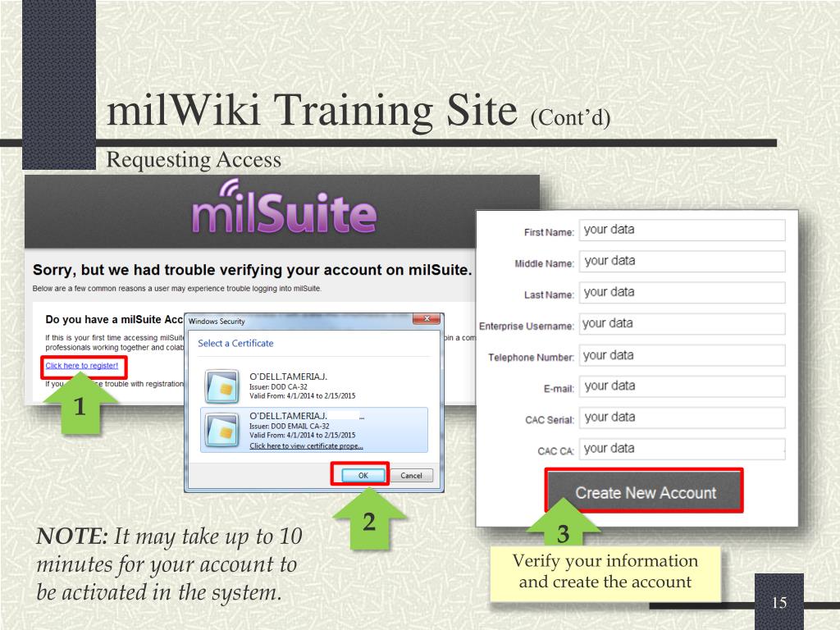
Task: Select the DOD EMAIL CA-32 certificate entry
Action: [314, 430]
